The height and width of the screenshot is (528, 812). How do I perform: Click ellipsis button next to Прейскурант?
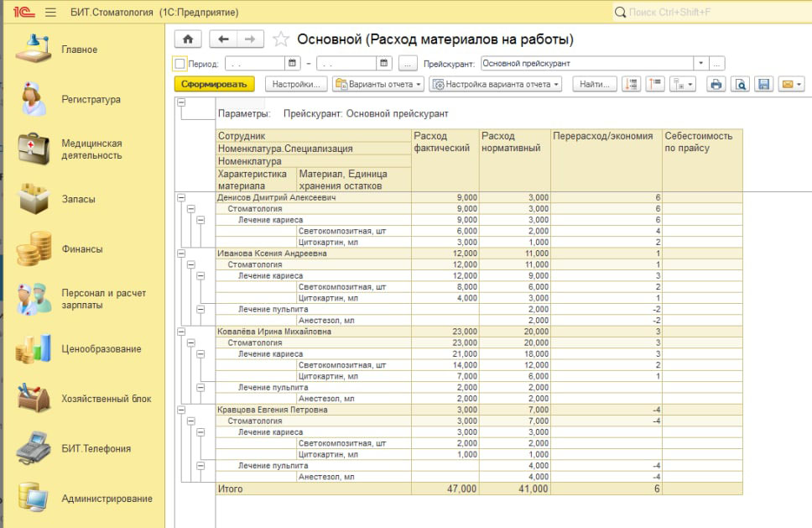click(716, 63)
